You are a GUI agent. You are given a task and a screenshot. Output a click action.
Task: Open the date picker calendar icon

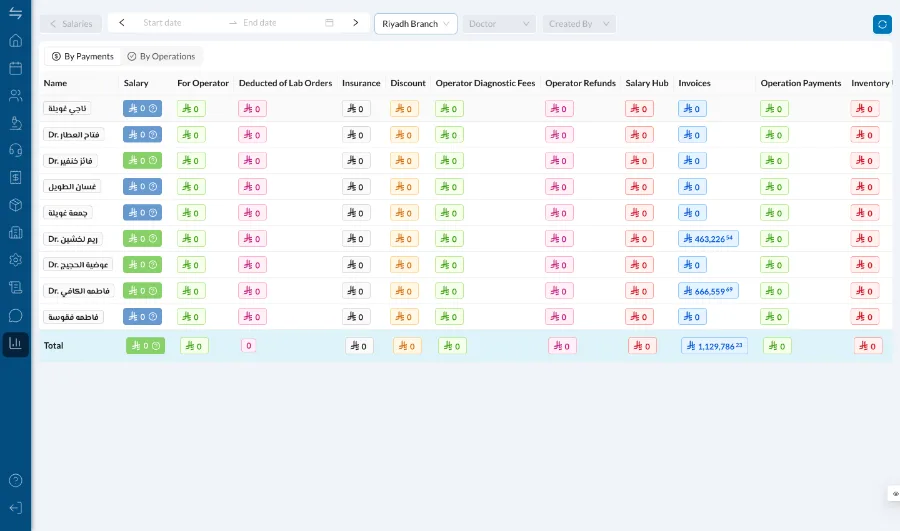point(329,23)
